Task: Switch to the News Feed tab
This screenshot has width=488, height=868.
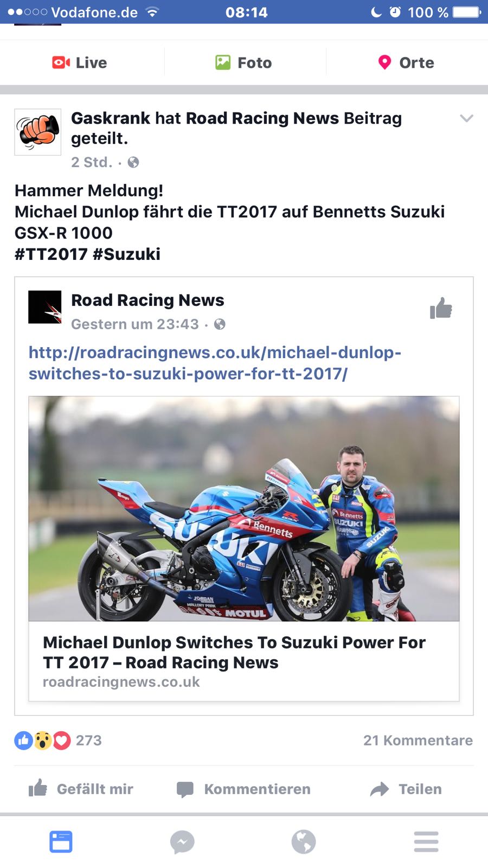Action: click(x=61, y=842)
